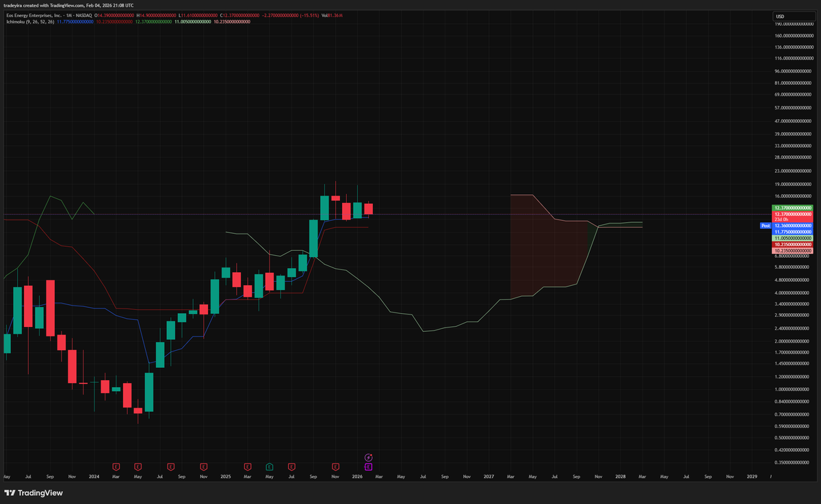Click Ichimoku legend value 11.005
The image size is (821, 504).
pos(193,22)
